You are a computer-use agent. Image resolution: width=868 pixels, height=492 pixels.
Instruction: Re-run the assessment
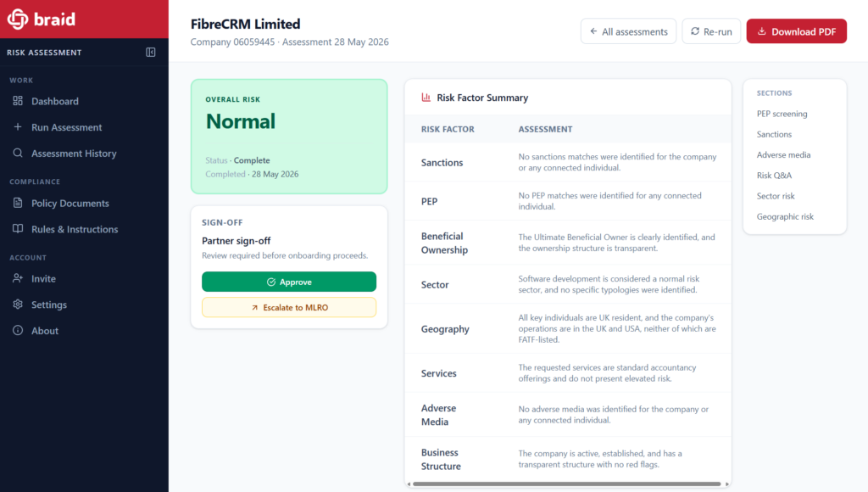click(711, 31)
